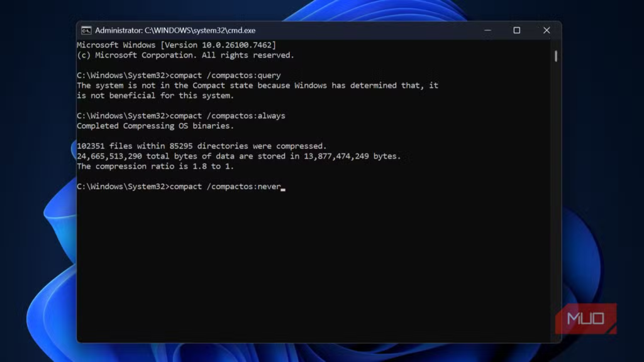Screen dimensions: 644x362
Task: Close the Administrator cmd.exe window
Action: (x=546, y=30)
